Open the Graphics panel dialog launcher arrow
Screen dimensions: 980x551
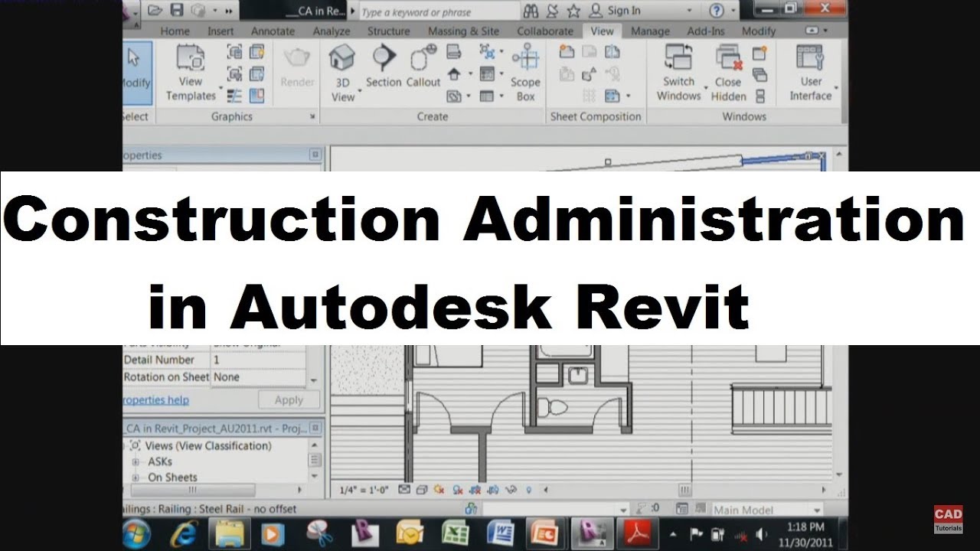(312, 117)
